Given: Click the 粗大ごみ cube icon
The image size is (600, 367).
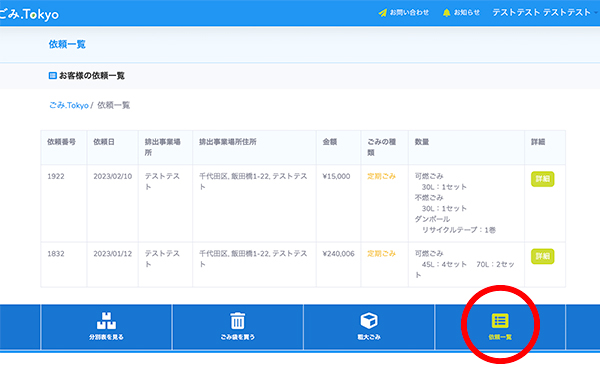Looking at the screenshot, I should point(369,320).
